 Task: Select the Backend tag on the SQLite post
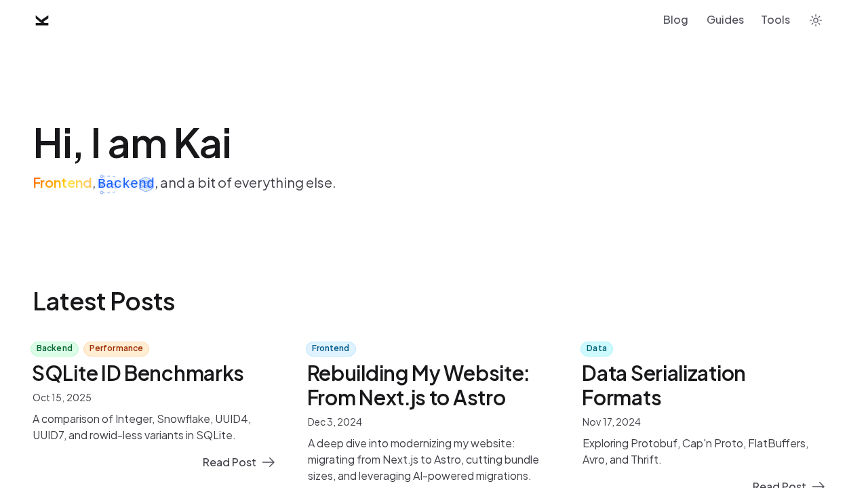[x=54, y=348]
